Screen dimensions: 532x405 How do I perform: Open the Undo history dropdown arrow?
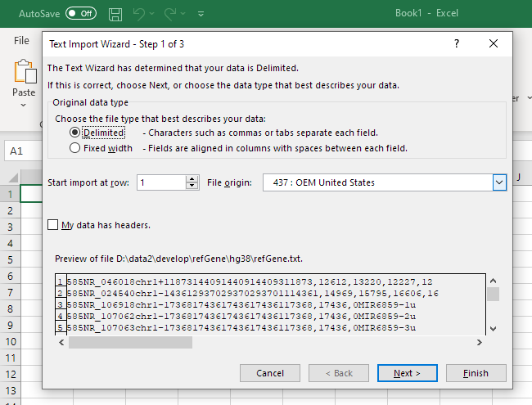click(x=151, y=14)
